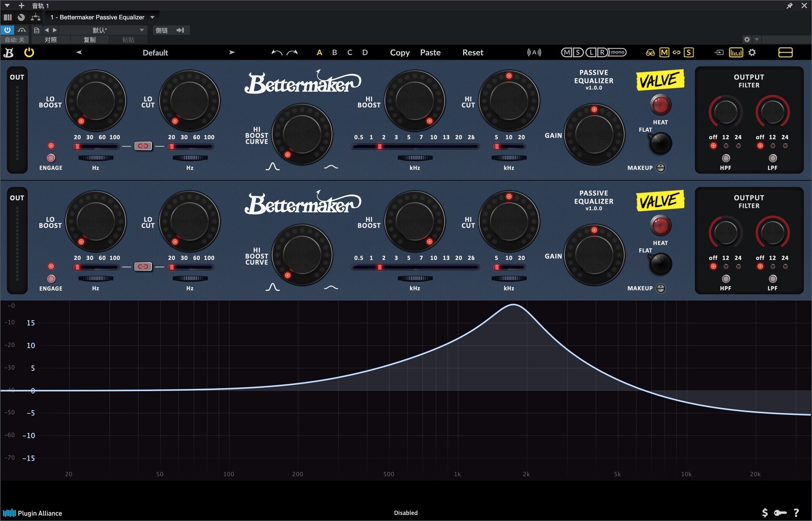Click the narrow bell curve shape icon in top unit
812x521 pixels.
273,166
